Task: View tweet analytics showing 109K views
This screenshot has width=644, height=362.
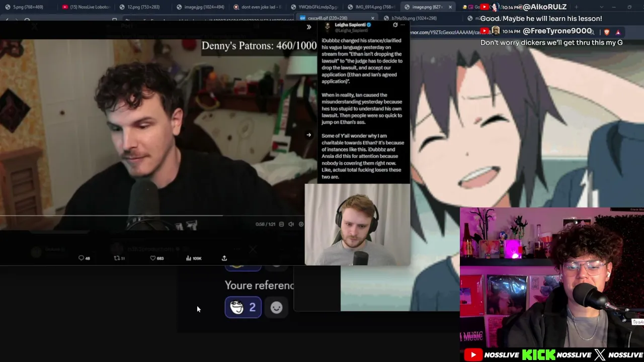Action: (x=194, y=258)
